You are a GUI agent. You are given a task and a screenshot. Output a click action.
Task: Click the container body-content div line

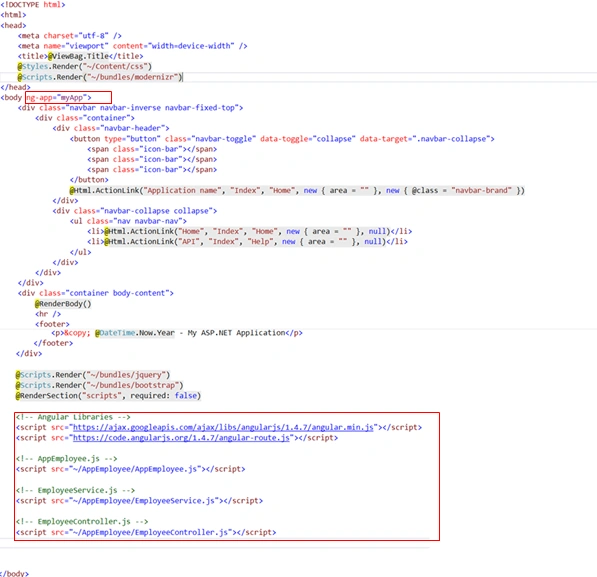(x=96, y=293)
